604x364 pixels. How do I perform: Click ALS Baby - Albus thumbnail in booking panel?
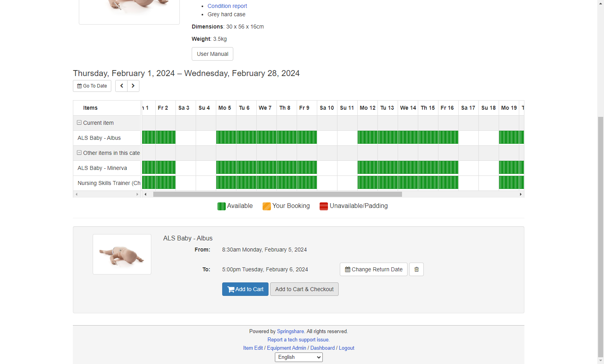(x=122, y=254)
